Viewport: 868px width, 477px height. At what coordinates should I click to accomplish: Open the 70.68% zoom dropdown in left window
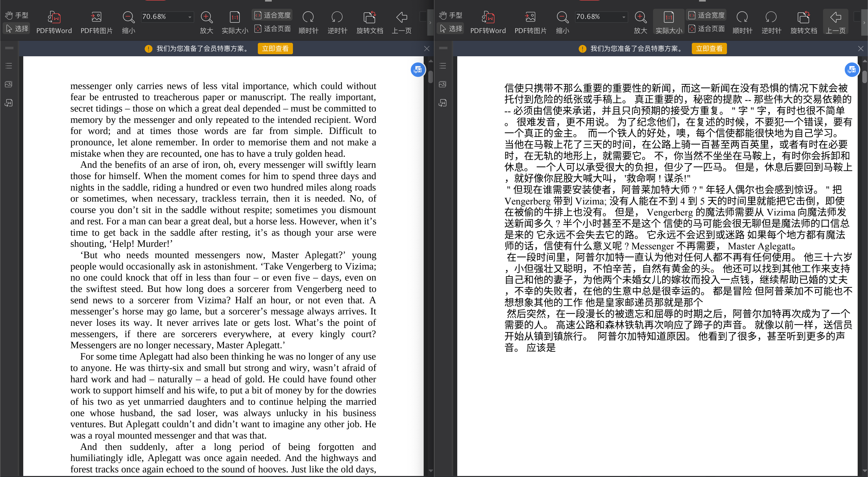[190, 17]
